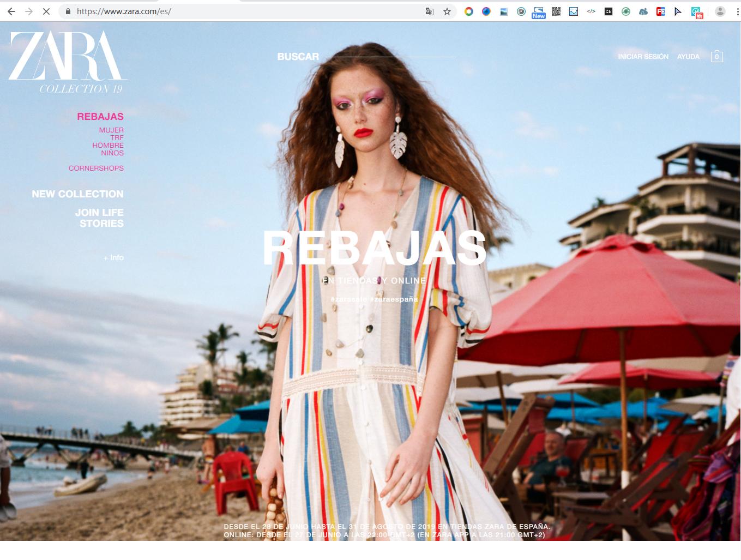Viewport: 741px width, 560px height.
Task: Bookmark this page with the star
Action: 447,11
